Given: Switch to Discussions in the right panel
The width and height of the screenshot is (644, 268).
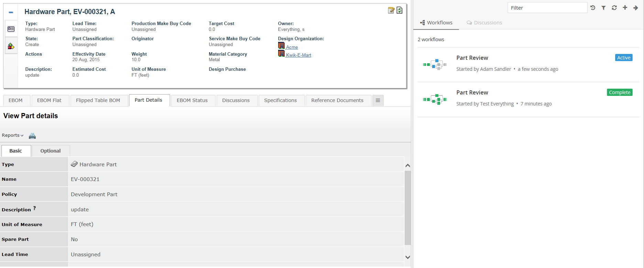Looking at the screenshot, I should (484, 23).
